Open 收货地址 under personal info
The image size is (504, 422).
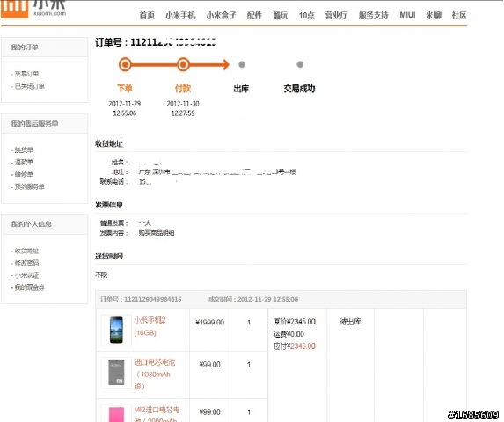point(26,251)
